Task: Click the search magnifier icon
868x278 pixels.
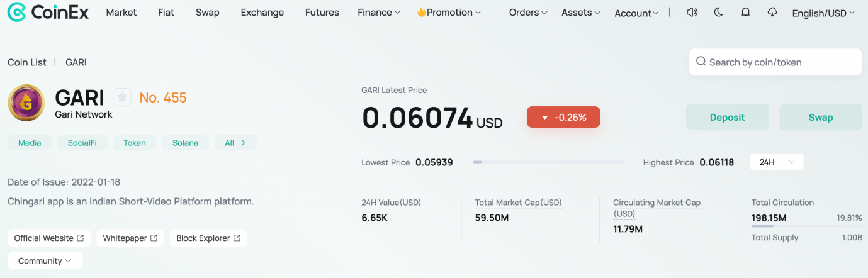Action: point(701,62)
